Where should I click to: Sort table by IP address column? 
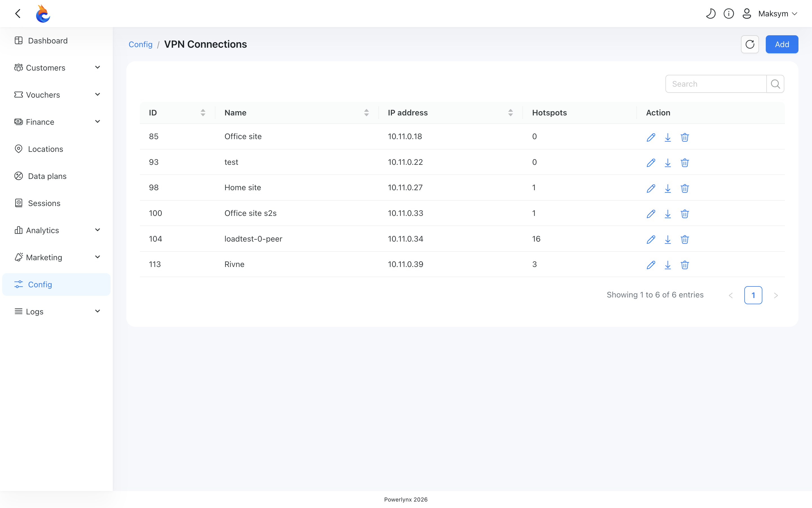coord(510,113)
